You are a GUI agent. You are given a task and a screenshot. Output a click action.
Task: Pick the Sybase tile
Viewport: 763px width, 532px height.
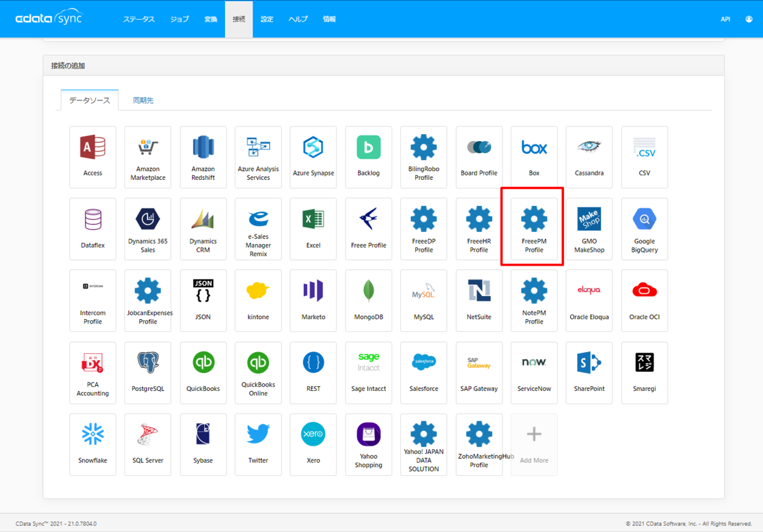click(x=203, y=444)
